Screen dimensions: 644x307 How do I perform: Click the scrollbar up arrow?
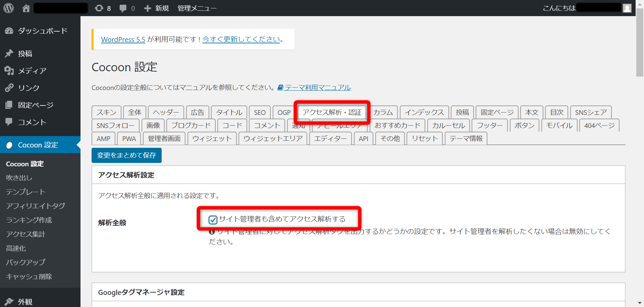640,4
